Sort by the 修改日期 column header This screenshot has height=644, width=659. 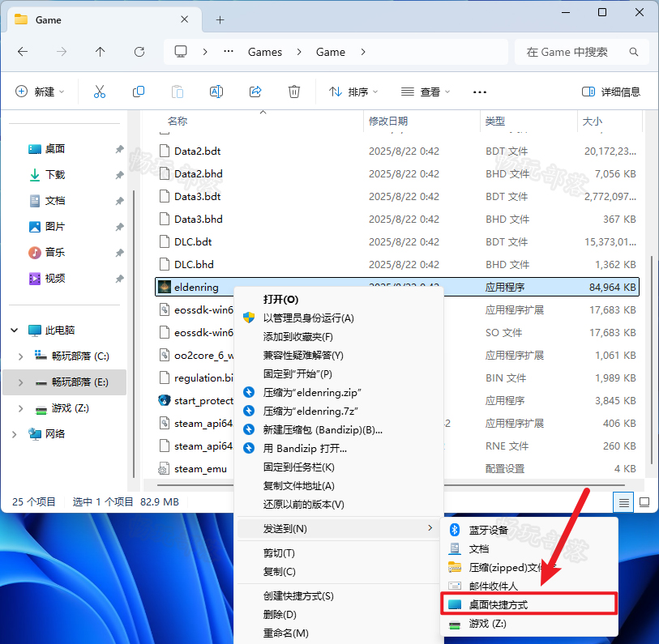(388, 121)
